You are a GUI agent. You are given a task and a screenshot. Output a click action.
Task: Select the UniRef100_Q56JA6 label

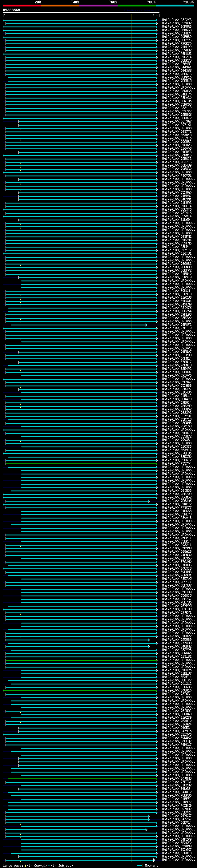click(177, 501)
